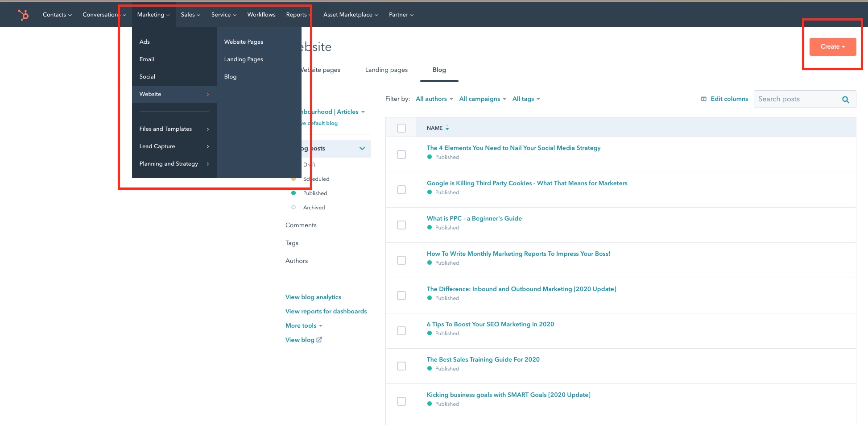Open the Create dropdown button
Screen dimensions: 868x425
pyautogui.click(x=832, y=47)
